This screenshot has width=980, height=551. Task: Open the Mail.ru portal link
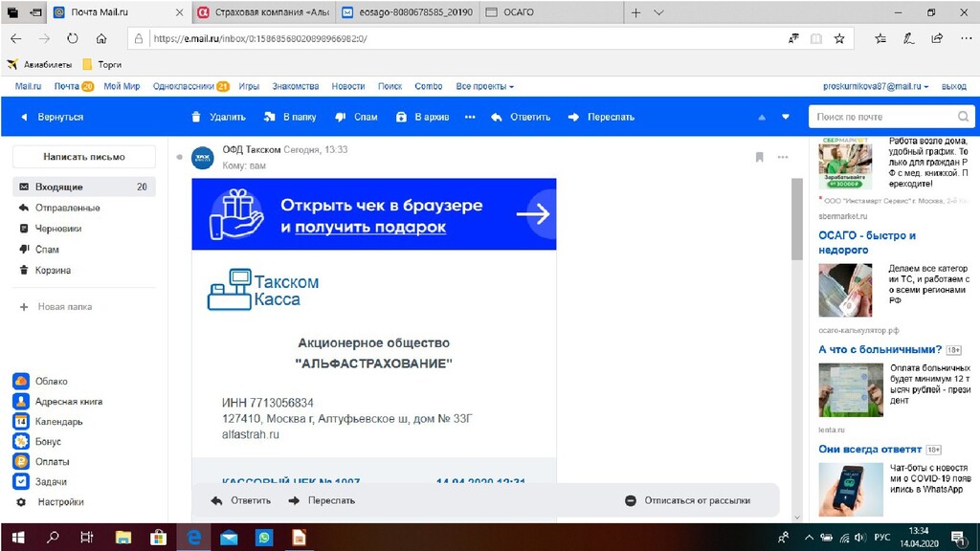click(28, 86)
